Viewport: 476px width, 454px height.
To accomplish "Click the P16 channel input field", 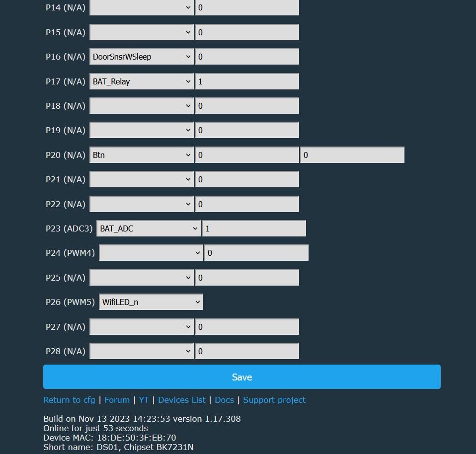I will 247,57.
